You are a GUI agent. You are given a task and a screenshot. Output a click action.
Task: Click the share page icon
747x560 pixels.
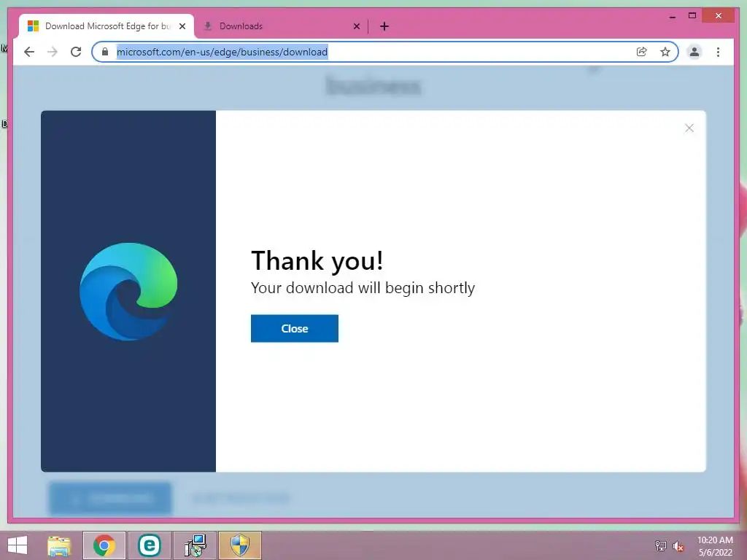pyautogui.click(x=642, y=52)
